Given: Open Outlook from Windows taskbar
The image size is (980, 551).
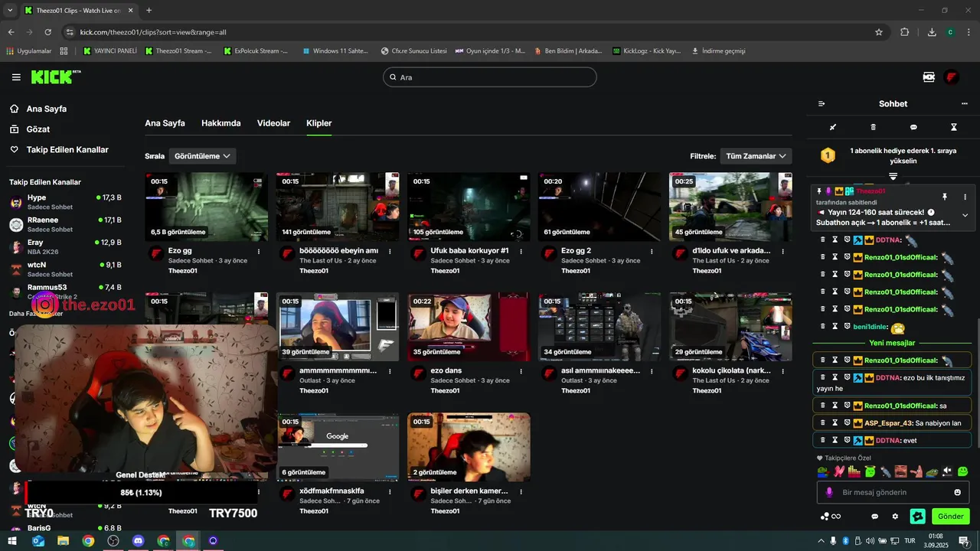Looking at the screenshot, I should pyautogui.click(x=38, y=541).
